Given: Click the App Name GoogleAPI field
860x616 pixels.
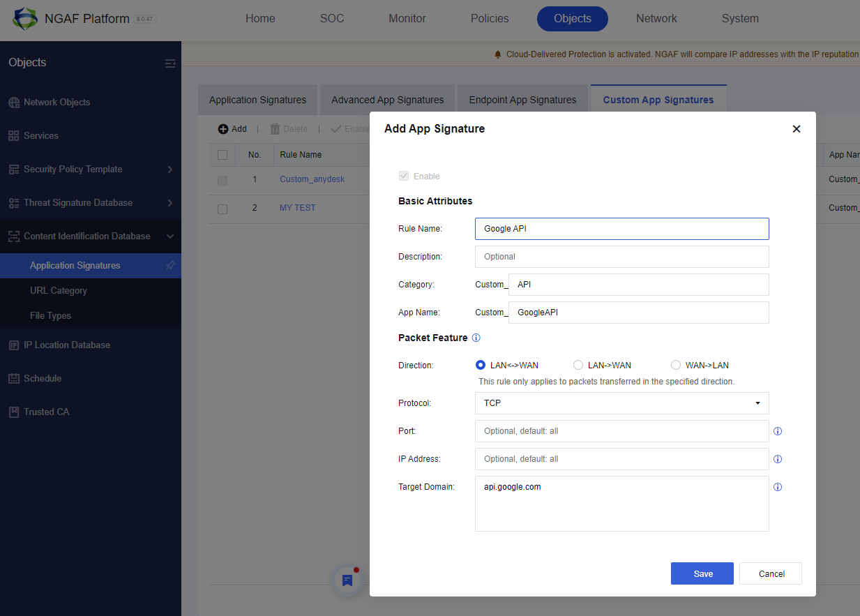Looking at the screenshot, I should point(639,313).
